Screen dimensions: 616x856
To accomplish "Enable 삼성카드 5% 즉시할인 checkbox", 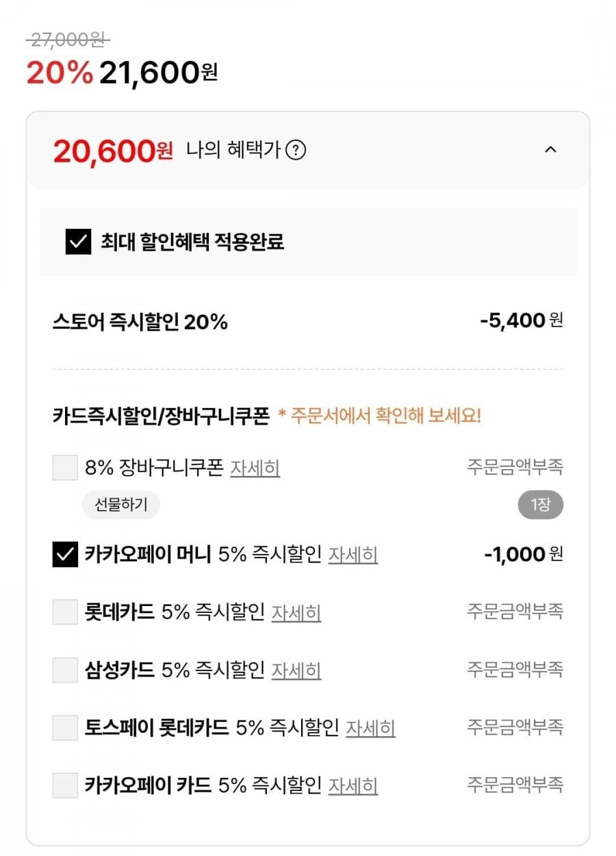I will (65, 670).
